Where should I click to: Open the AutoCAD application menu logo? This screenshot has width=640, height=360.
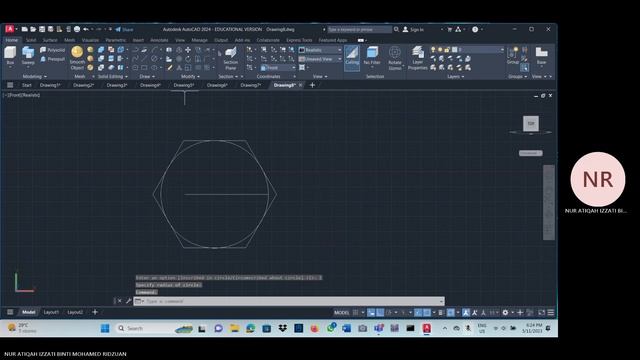(9, 29)
